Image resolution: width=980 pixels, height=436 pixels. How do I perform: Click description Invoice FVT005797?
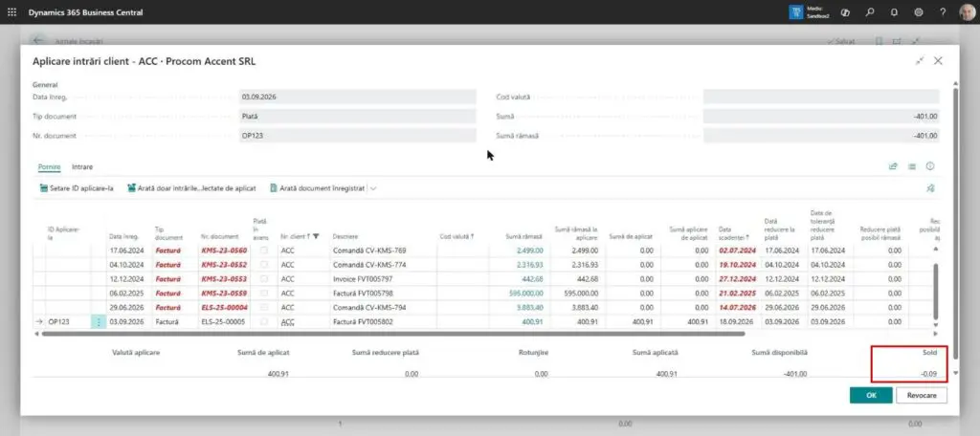click(363, 279)
